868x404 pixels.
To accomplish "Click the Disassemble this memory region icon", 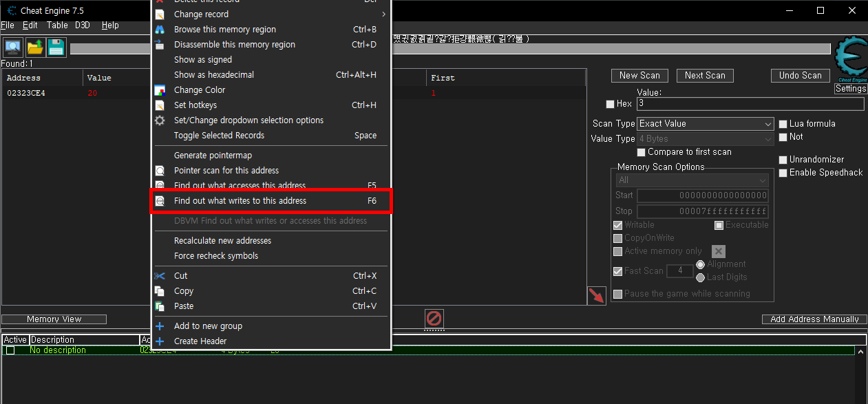I will pos(160,45).
